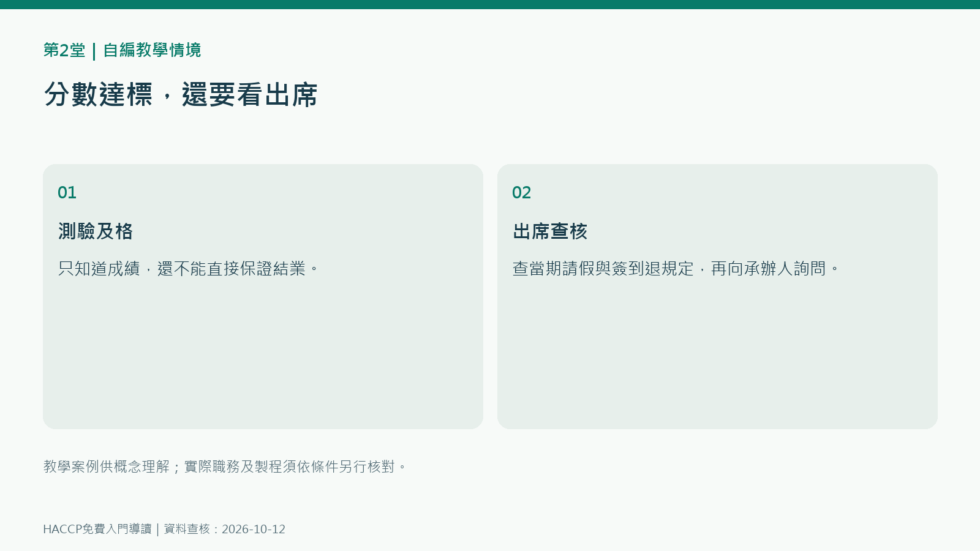Click the disclaimer '教學案例供概念理解；實際職務及製程須依條件另行核對。'
This screenshot has width=980, height=551.
225,467
